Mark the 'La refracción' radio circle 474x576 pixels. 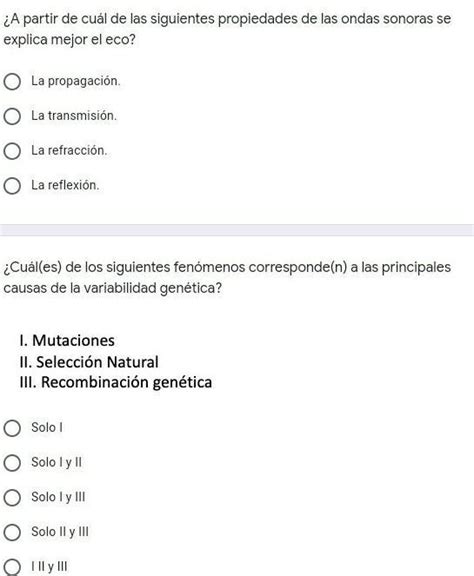click(x=12, y=151)
